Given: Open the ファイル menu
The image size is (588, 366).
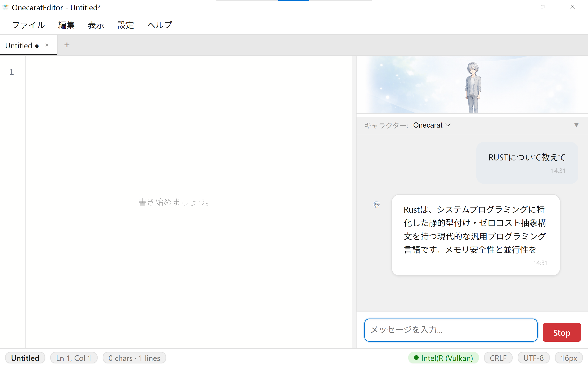Looking at the screenshot, I should coord(28,25).
